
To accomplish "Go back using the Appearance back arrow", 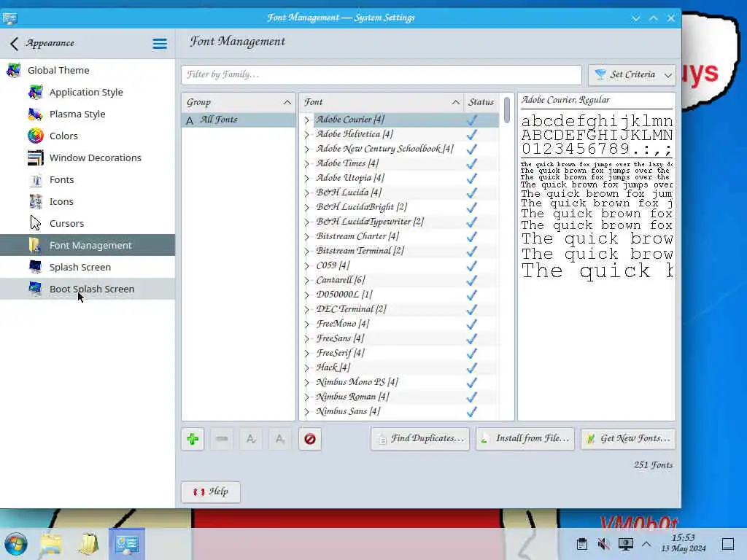I will pyautogui.click(x=15, y=44).
